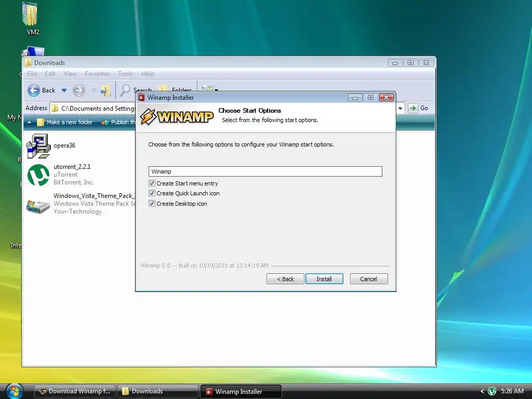Click the VM2 folder icon on desktop
Viewport: 532px width, 399px height.
(30, 14)
